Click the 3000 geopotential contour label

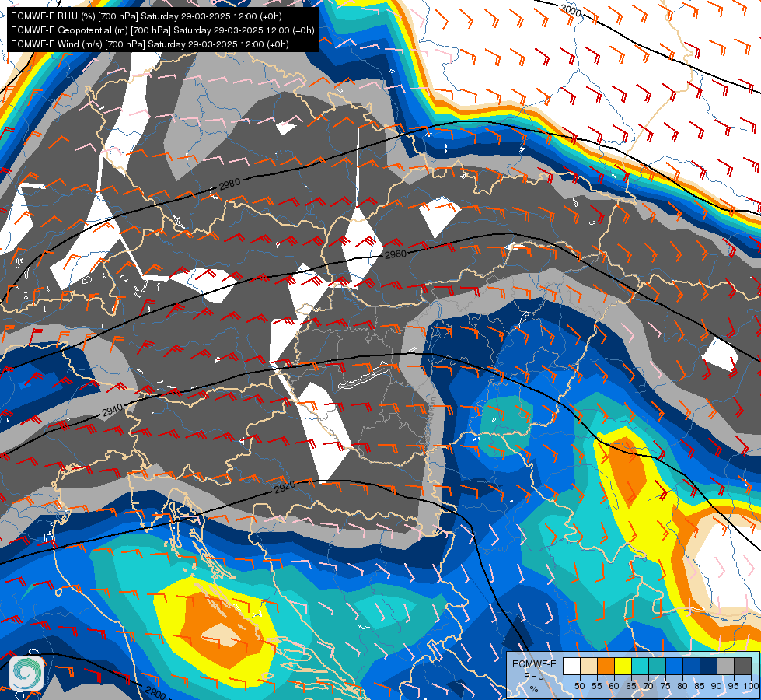[571, 10]
